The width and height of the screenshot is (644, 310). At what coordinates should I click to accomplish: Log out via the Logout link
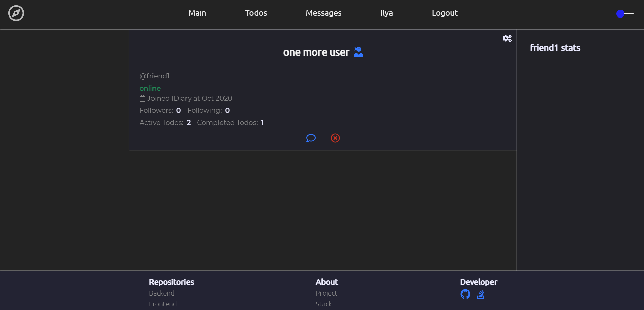pos(445,13)
